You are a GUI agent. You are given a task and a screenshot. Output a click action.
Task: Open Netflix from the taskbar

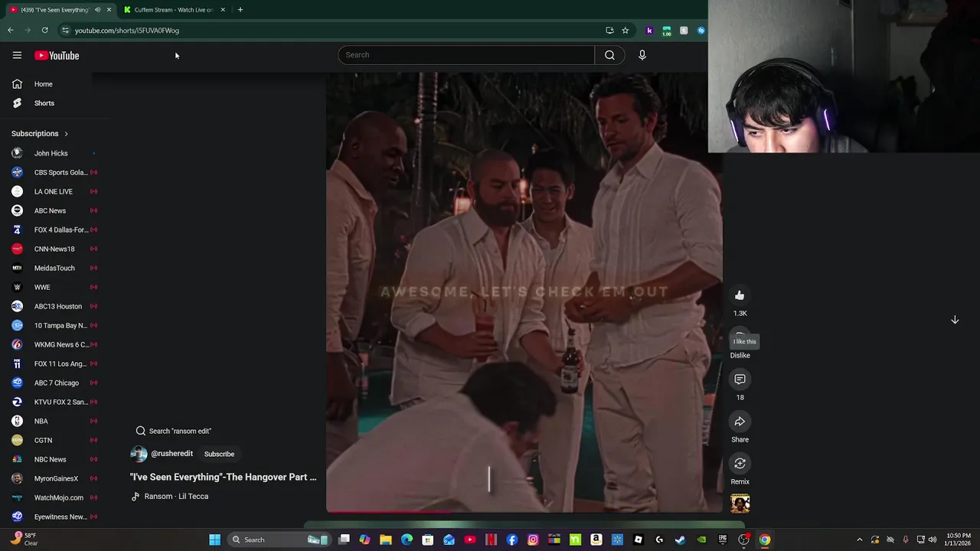pos(491,540)
